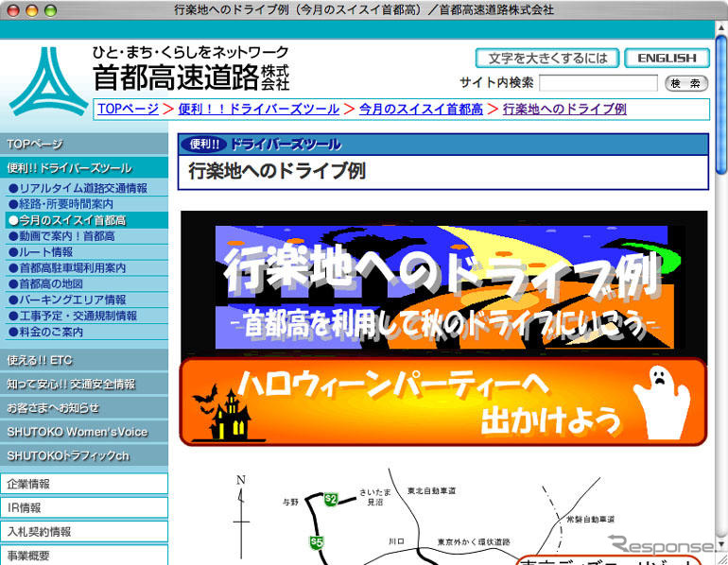Click 東京外かく環状道路 label on map

click(474, 541)
